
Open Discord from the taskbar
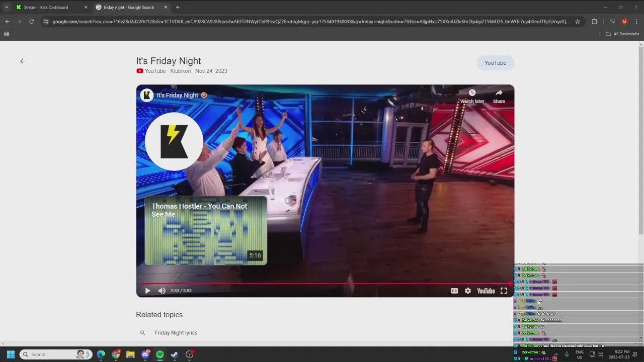click(145, 354)
